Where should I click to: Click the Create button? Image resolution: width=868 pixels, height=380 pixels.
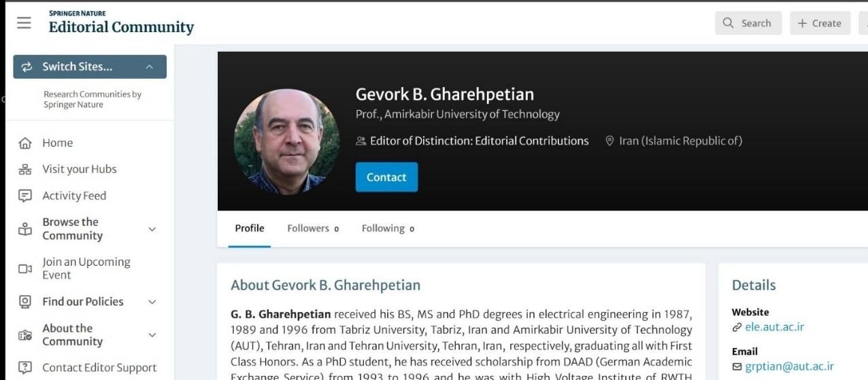click(820, 23)
